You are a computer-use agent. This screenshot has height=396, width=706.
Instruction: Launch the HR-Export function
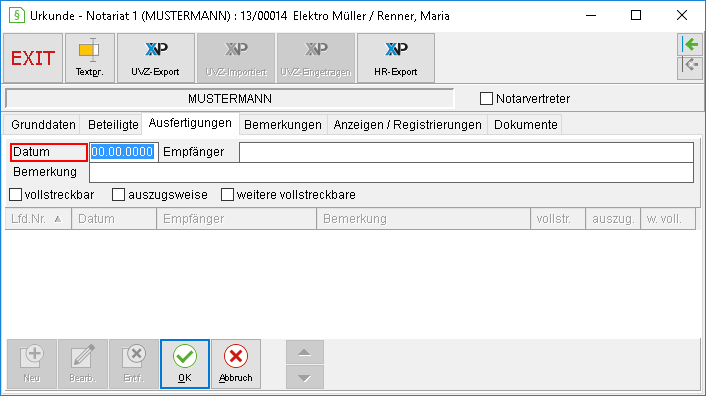point(396,58)
